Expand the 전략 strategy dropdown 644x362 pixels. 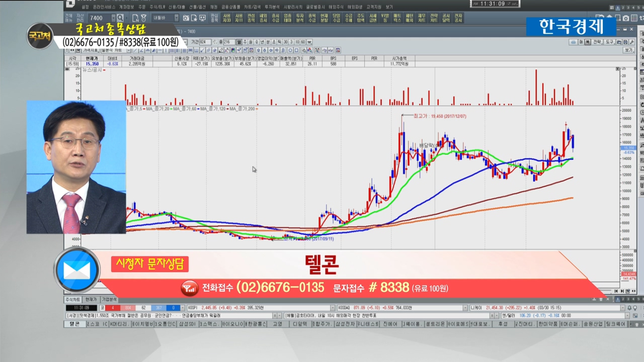597,42
